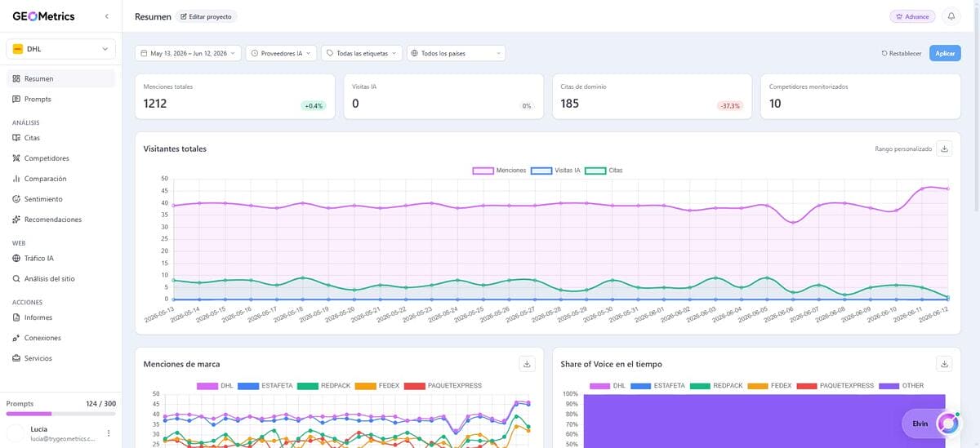
Task: Open Tráfico IA under Web
Action: [61, 258]
